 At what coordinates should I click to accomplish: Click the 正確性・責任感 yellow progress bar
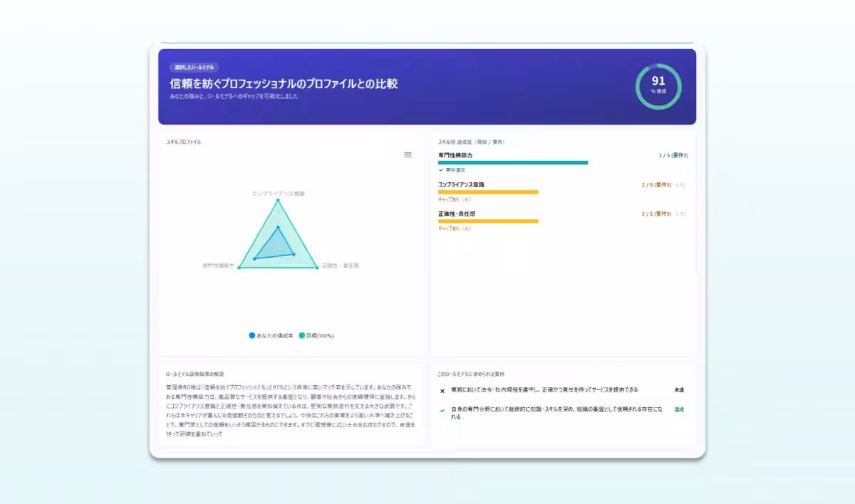click(x=488, y=221)
